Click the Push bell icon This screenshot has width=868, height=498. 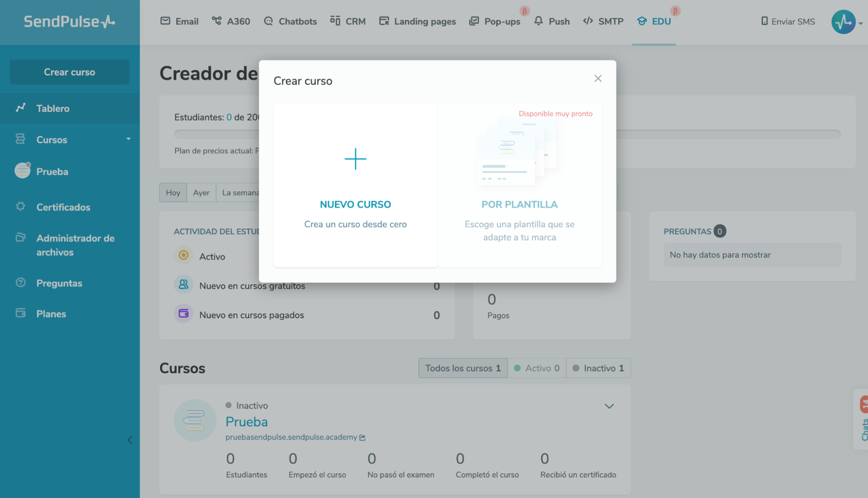click(x=538, y=21)
